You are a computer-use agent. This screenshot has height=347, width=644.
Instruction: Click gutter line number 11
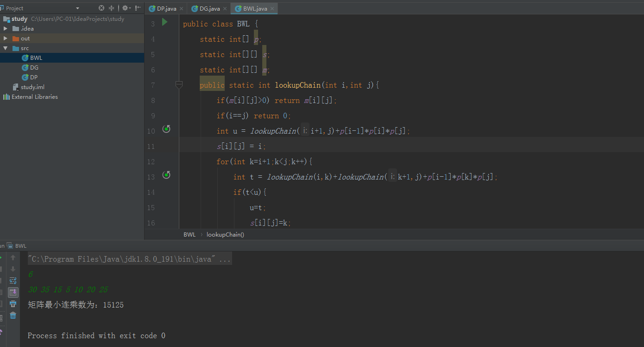point(151,147)
